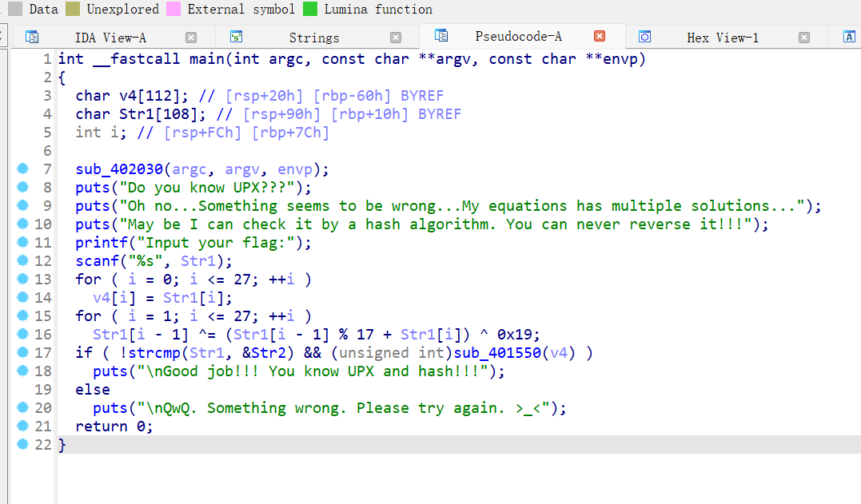Click the "Input your flag:" string
This screenshot has width=861, height=504.
216,242
